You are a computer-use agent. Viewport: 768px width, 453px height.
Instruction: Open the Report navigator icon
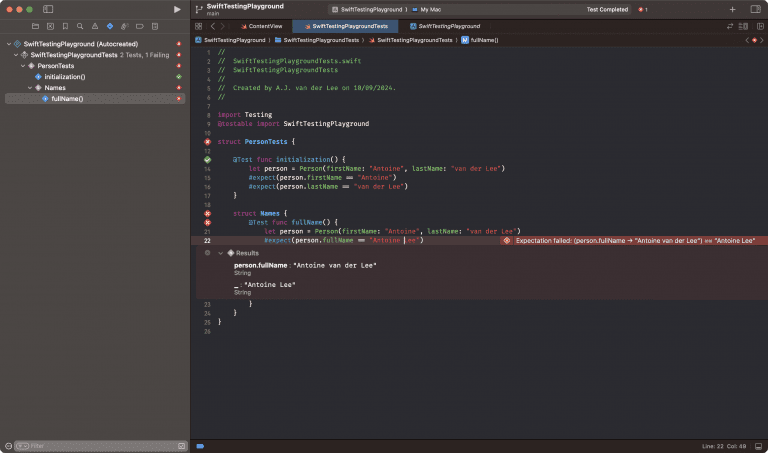click(x=155, y=26)
